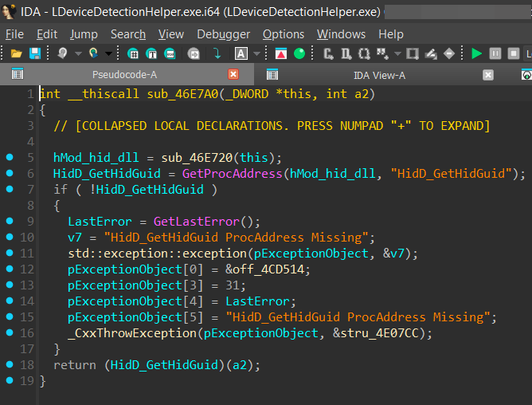Open dropdown after the dotted-squares icon
The height and width of the screenshot is (405, 532).
398,53
